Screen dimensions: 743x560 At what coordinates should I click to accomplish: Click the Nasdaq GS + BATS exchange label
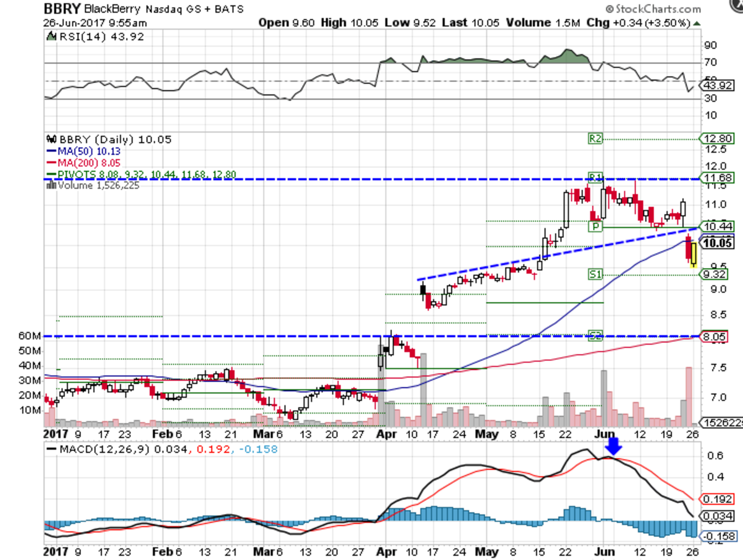(195, 9)
